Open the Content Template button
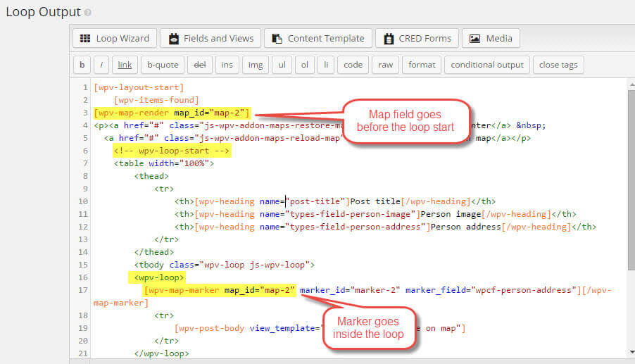635x364 pixels. point(318,39)
